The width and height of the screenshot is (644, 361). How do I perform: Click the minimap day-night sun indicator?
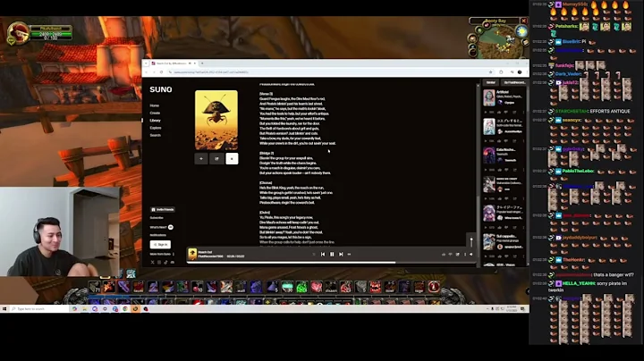pos(521,31)
